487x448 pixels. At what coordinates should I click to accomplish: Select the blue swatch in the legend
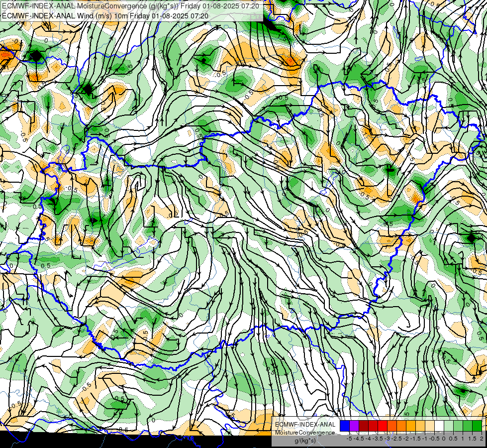(345, 426)
